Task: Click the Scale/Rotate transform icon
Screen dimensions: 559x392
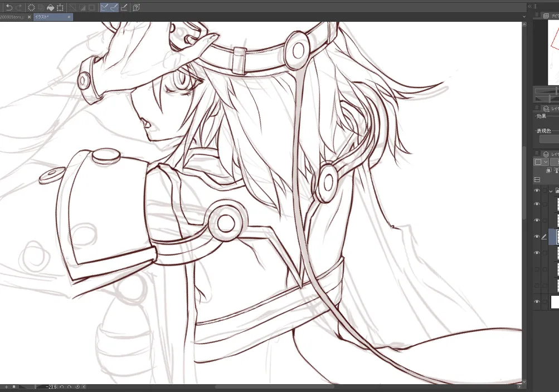Action: point(60,7)
